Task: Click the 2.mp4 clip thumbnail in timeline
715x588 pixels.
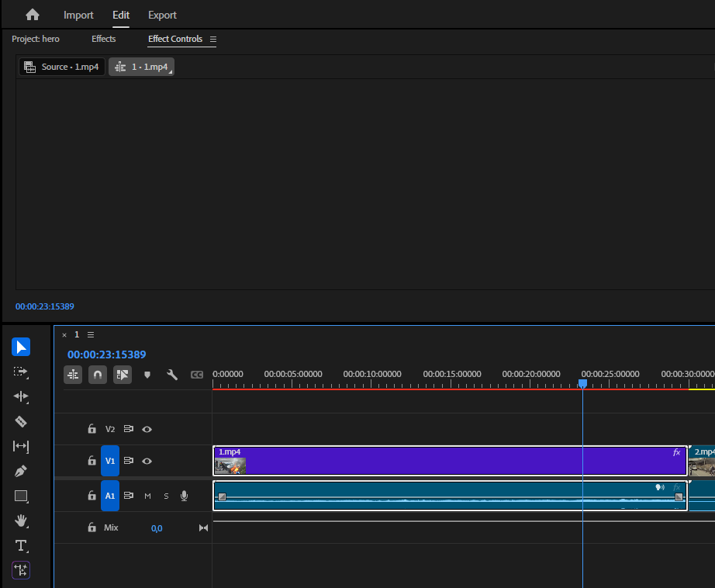Action: (x=702, y=466)
